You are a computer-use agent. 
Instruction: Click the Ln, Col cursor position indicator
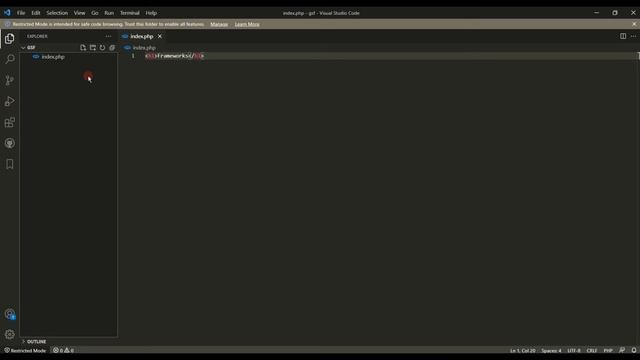(522, 351)
